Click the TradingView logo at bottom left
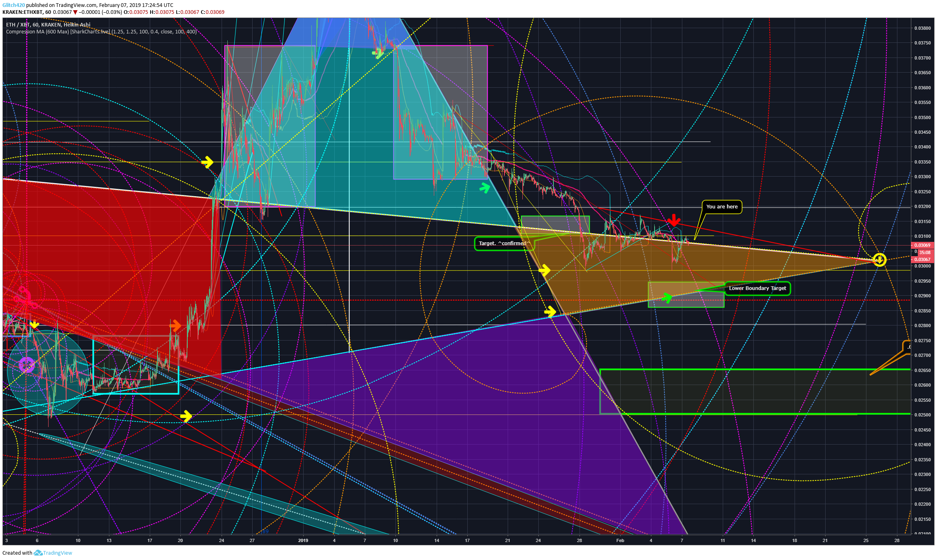 click(53, 553)
